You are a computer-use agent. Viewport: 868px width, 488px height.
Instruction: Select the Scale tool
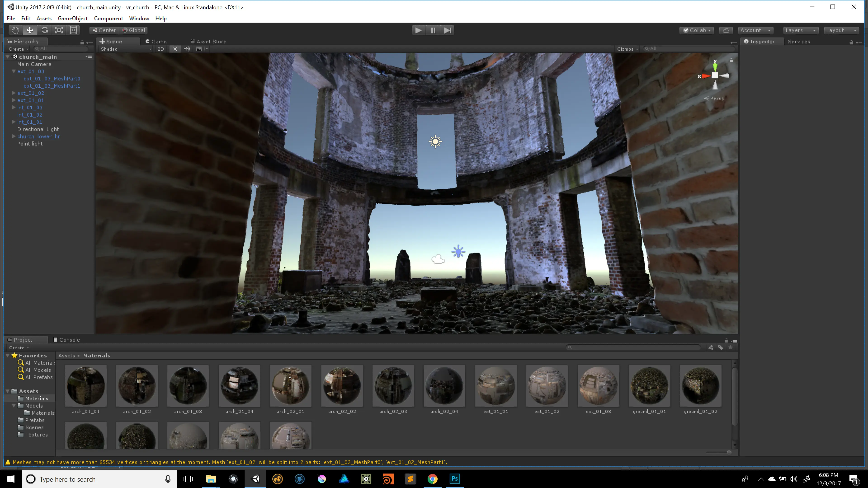tap(59, 30)
